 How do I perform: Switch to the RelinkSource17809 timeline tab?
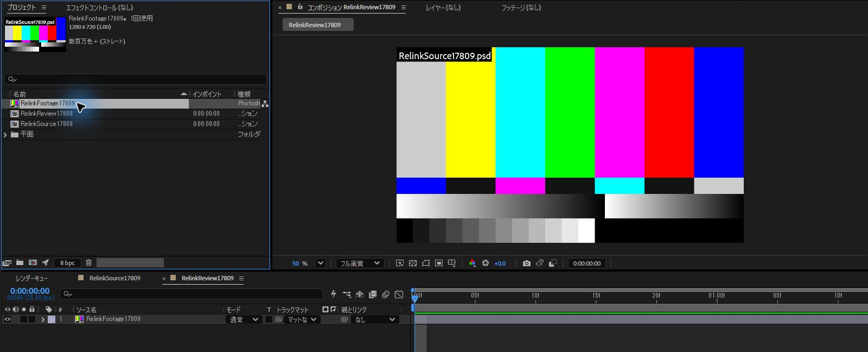pos(115,278)
